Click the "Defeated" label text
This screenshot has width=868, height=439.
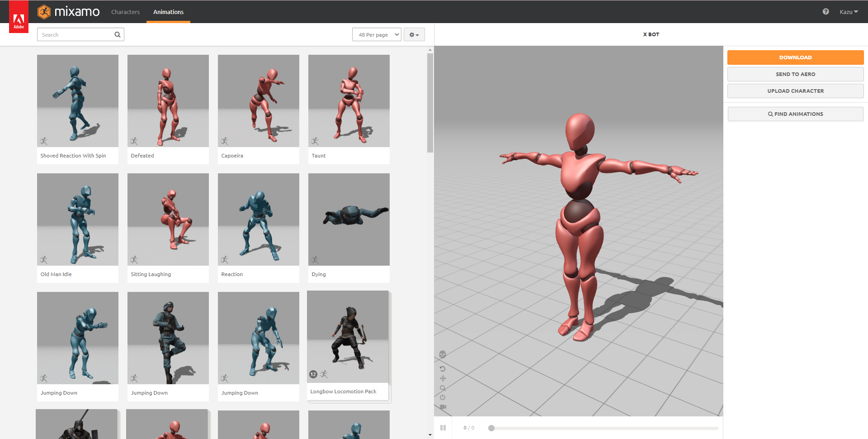point(142,156)
